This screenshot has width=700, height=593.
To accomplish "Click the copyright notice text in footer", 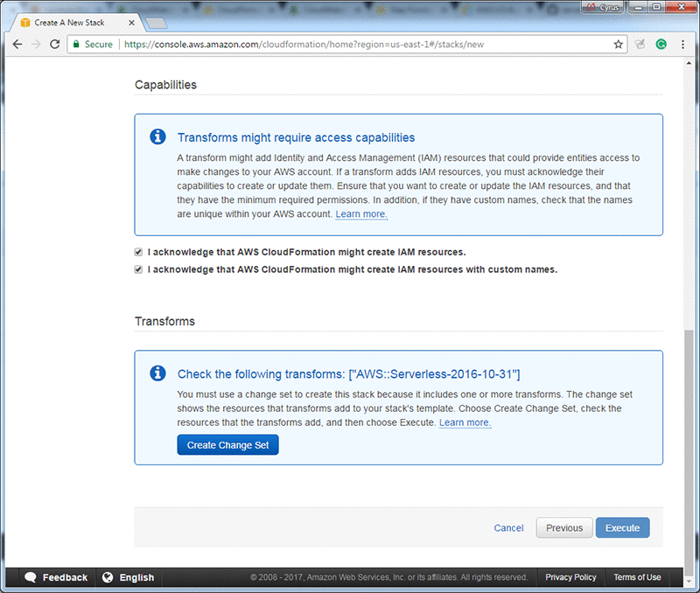I will point(388,577).
